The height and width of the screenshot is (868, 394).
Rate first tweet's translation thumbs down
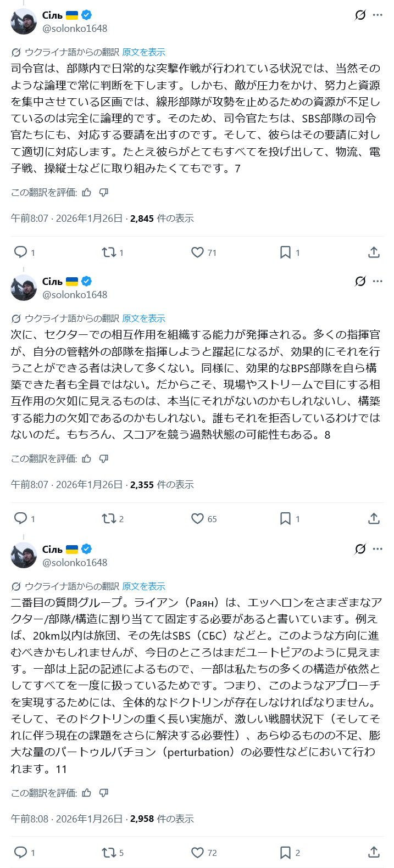(104, 192)
